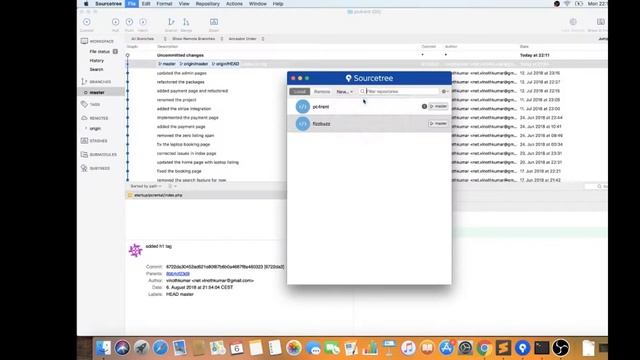Open the Actions menu
640x360 pixels.
234,4
